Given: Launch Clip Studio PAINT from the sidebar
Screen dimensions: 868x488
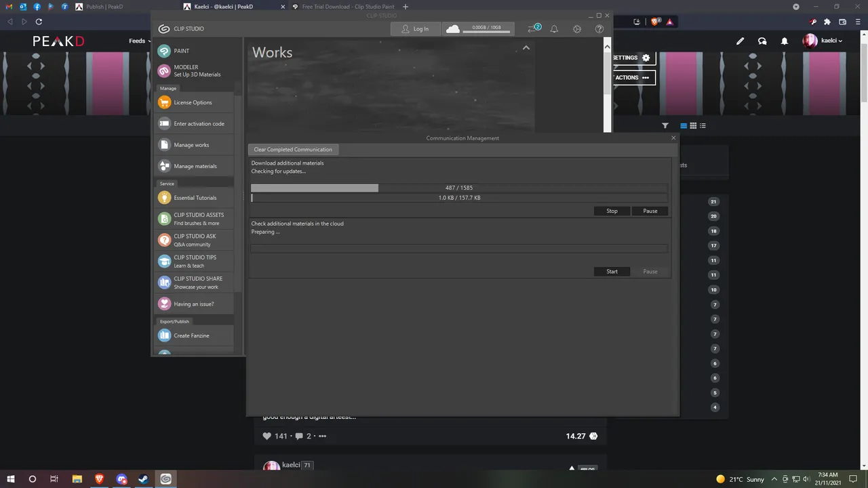Looking at the screenshot, I should click(193, 51).
